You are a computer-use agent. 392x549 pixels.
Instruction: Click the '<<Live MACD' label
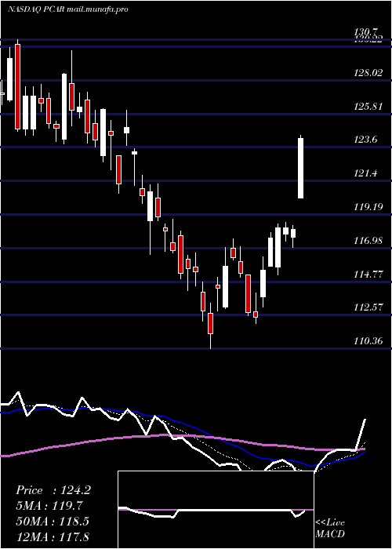[x=330, y=528]
